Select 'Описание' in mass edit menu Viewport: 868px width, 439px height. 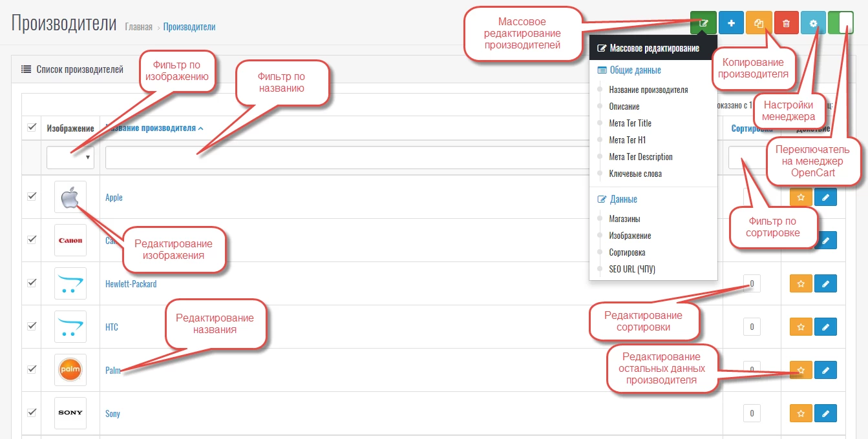pyautogui.click(x=624, y=107)
